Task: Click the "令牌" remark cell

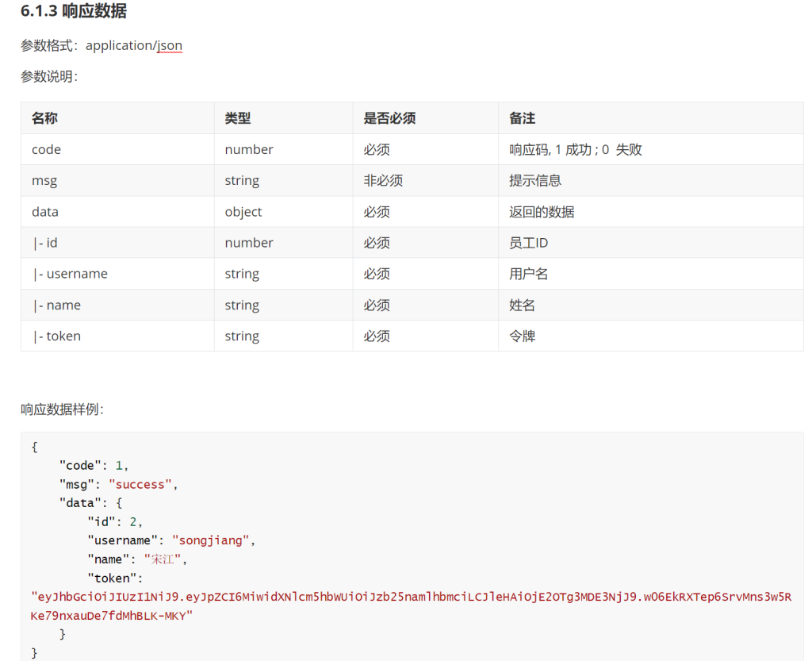Action: (522, 336)
